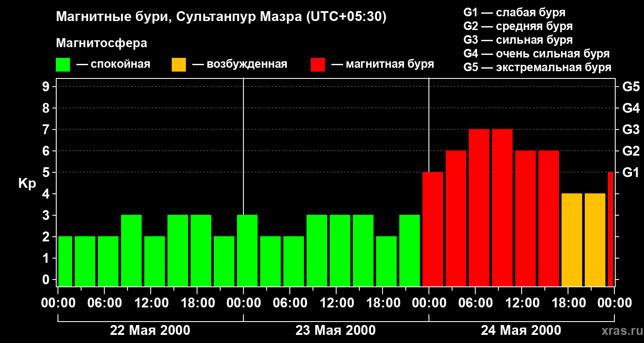
Task: Click 'G5 — экстремальная буря' description
Action: (x=538, y=68)
